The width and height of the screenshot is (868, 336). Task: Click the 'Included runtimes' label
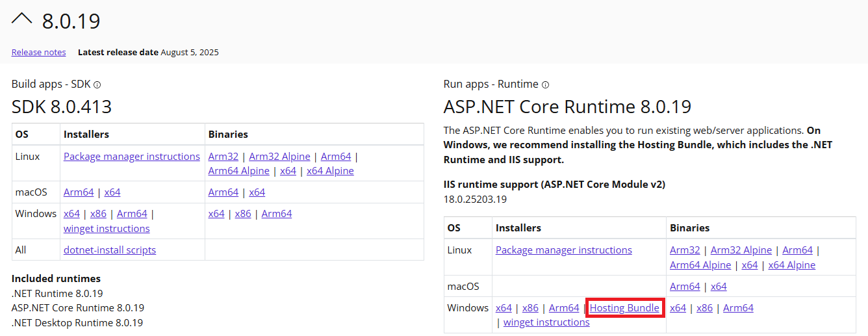(56, 279)
